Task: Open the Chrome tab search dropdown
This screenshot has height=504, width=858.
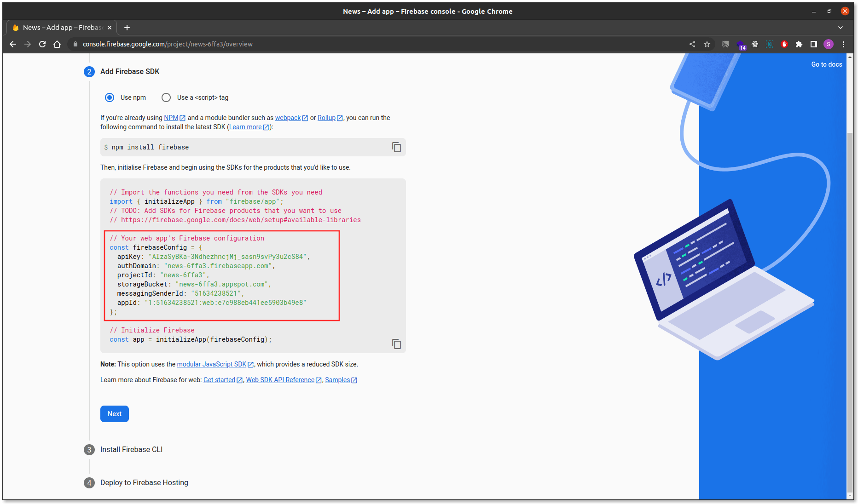Action: click(841, 28)
